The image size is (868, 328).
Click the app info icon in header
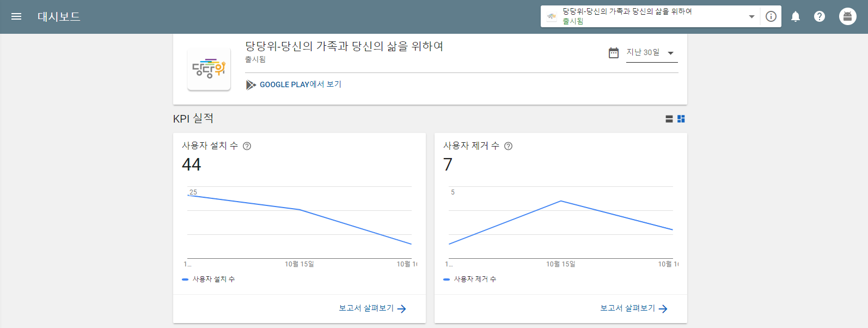pyautogui.click(x=771, y=16)
